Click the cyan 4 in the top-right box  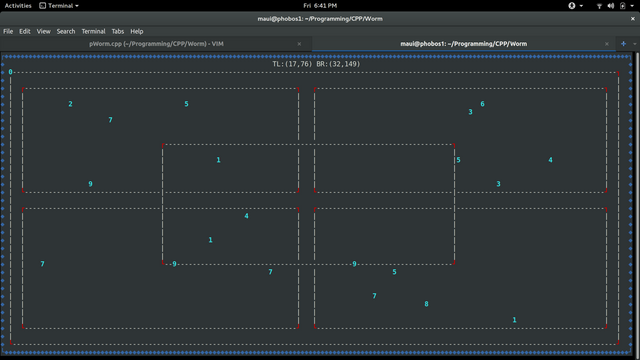pos(551,160)
